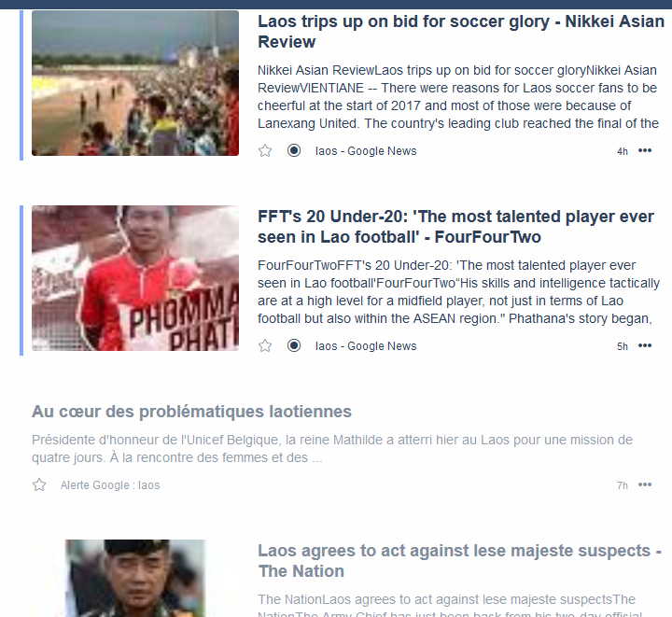Open Laos agrees to act against lese majeste headline
Screen dimensions: 672x617
(459, 561)
